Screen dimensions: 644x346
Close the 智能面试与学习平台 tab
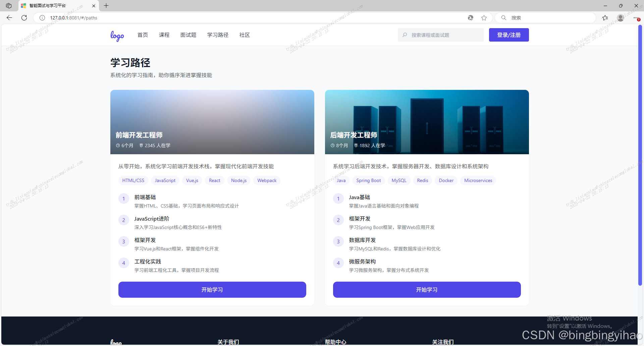pyautogui.click(x=94, y=6)
